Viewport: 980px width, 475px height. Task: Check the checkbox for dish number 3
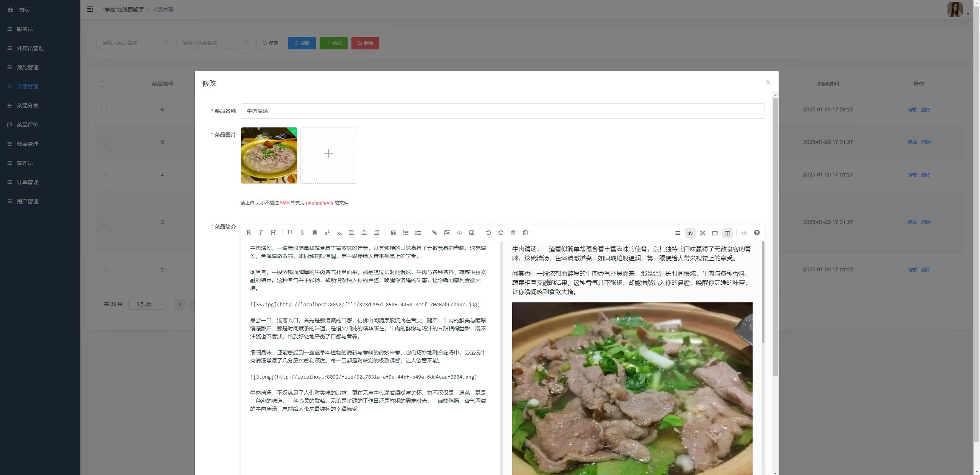click(104, 222)
